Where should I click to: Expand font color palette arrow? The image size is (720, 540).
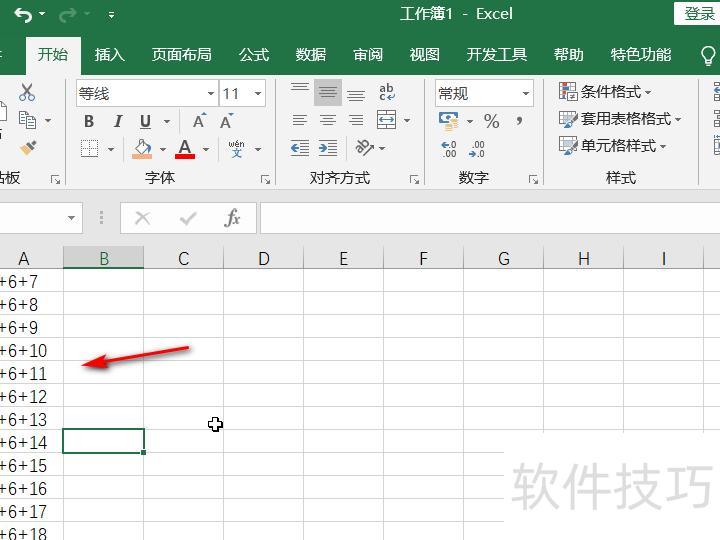click(206, 150)
